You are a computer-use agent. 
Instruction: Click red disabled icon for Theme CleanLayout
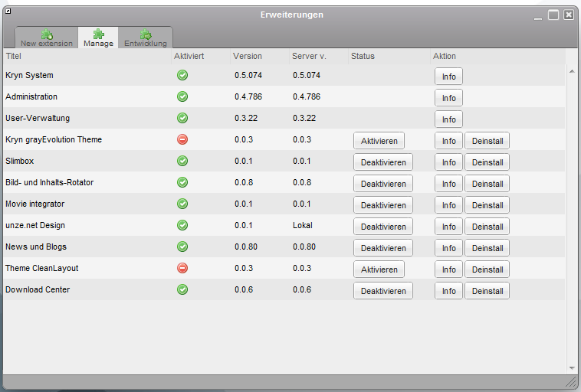pos(182,268)
